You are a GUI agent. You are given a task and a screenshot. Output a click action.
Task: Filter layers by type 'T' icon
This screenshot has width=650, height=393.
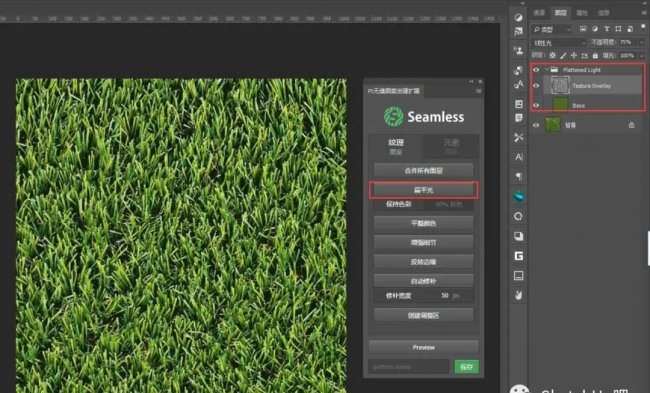[606, 29]
